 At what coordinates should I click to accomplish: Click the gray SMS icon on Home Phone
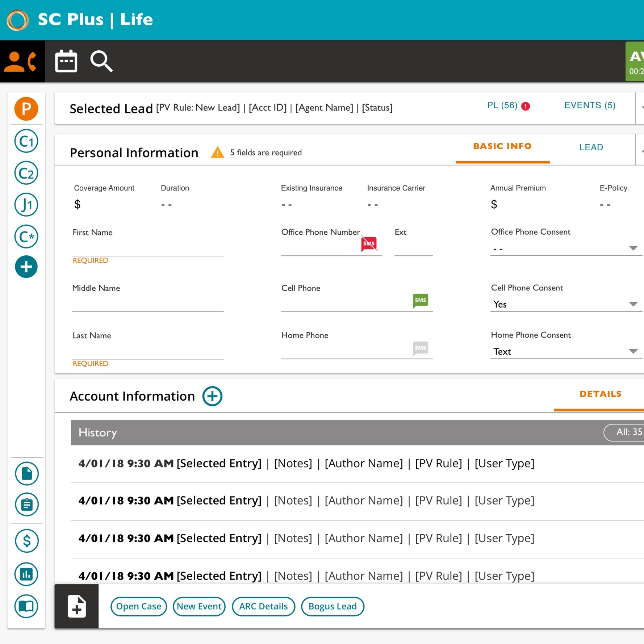[x=421, y=348]
